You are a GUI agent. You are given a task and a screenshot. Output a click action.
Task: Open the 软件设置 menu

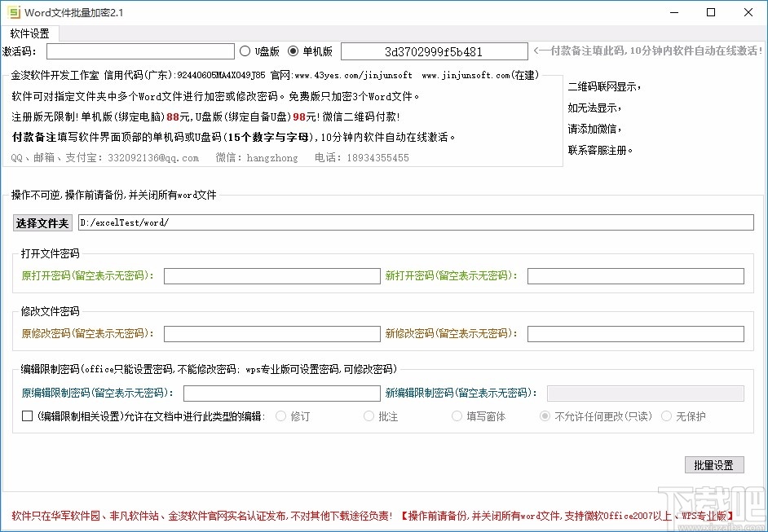click(29, 33)
